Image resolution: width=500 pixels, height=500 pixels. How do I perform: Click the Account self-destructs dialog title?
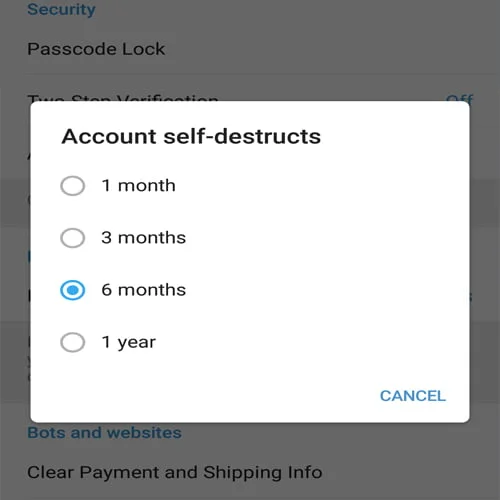click(191, 136)
